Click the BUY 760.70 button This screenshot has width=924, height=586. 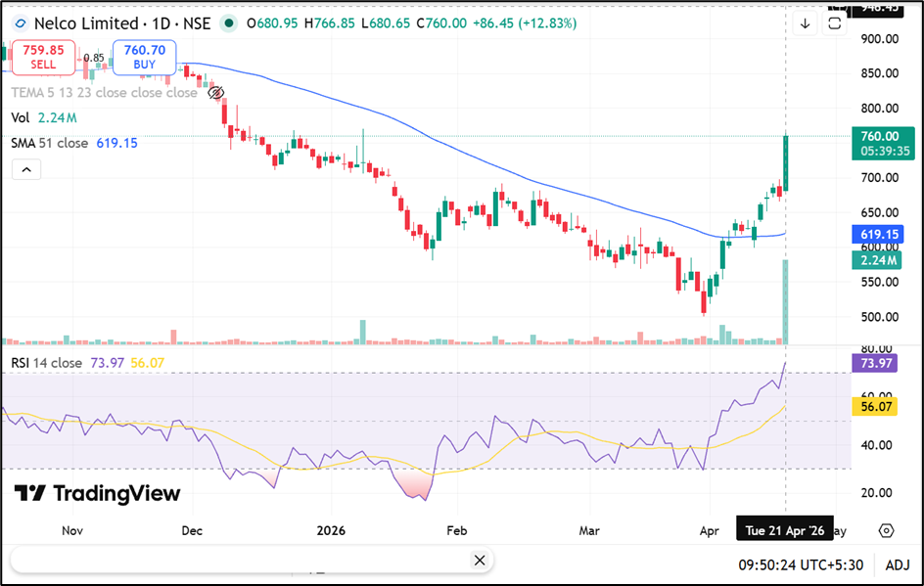[x=144, y=57]
